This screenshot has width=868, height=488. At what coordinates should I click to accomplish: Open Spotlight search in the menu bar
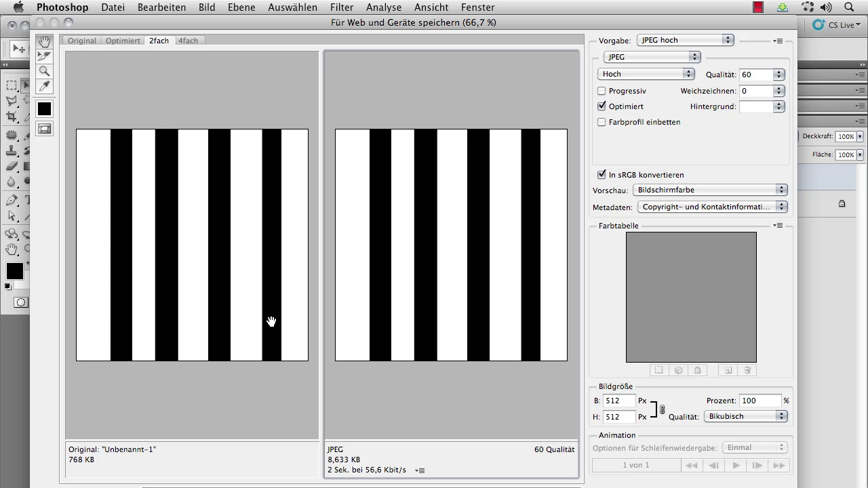point(849,7)
